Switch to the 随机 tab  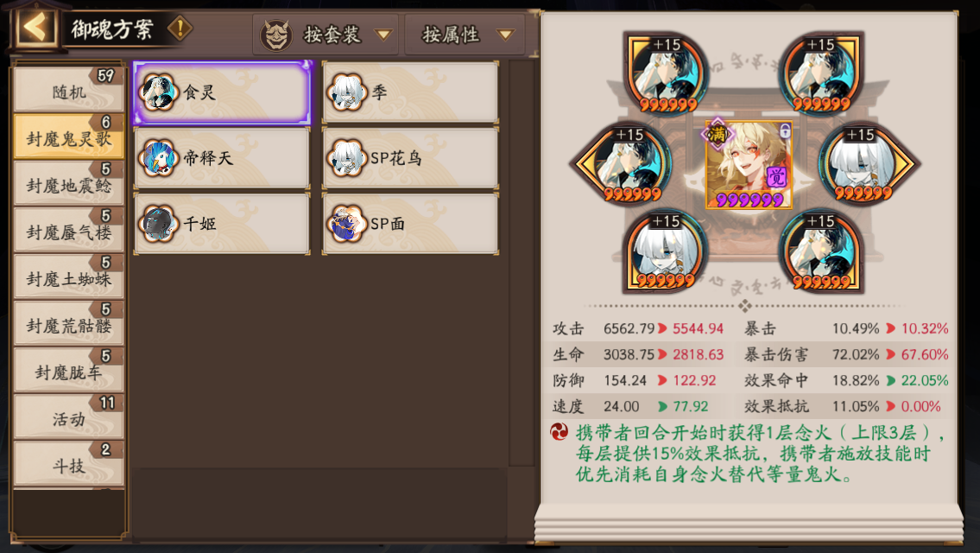[x=68, y=90]
